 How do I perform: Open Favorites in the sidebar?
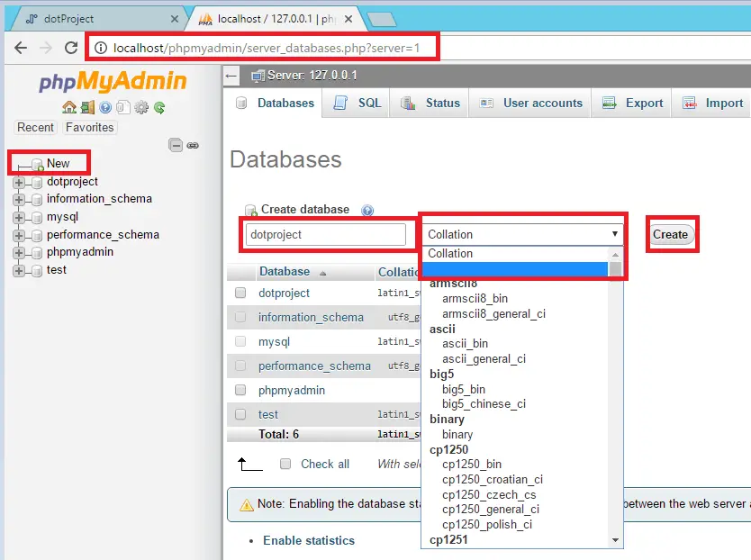click(89, 128)
